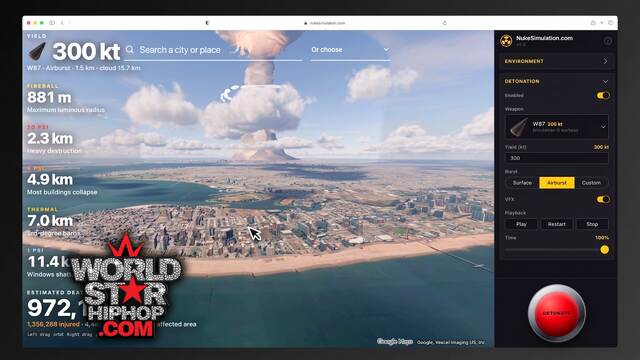This screenshot has height=360, width=640.
Task: Click the browser sidebar toggle icon
Action: pyautogui.click(x=52, y=23)
